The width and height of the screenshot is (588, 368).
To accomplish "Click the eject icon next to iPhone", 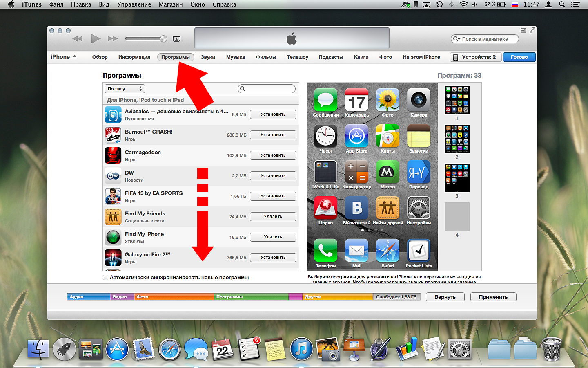I will tap(75, 57).
